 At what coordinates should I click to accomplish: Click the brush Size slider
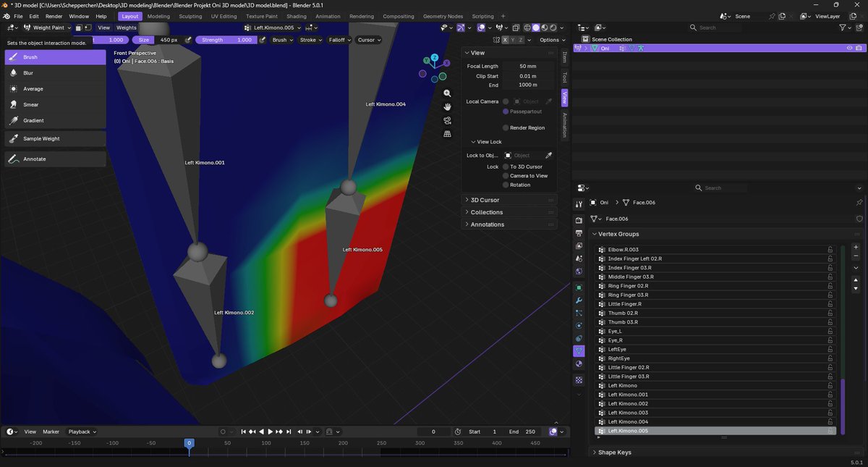[157, 40]
